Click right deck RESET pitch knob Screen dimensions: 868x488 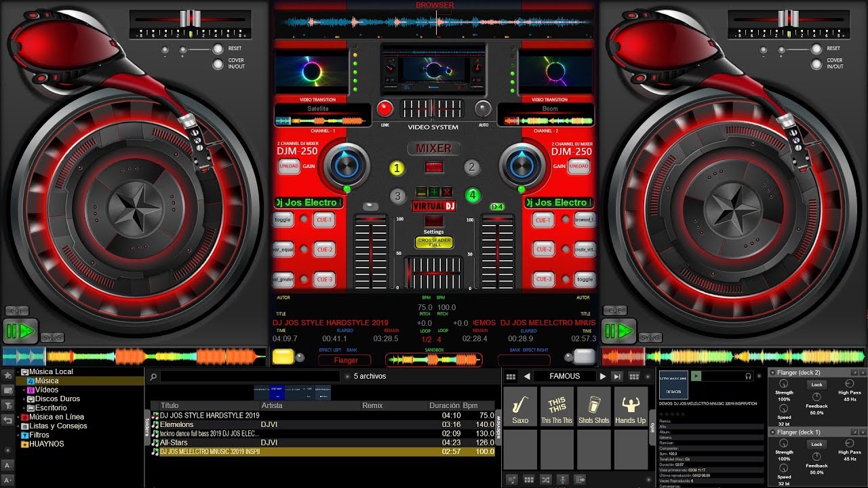tap(816, 49)
